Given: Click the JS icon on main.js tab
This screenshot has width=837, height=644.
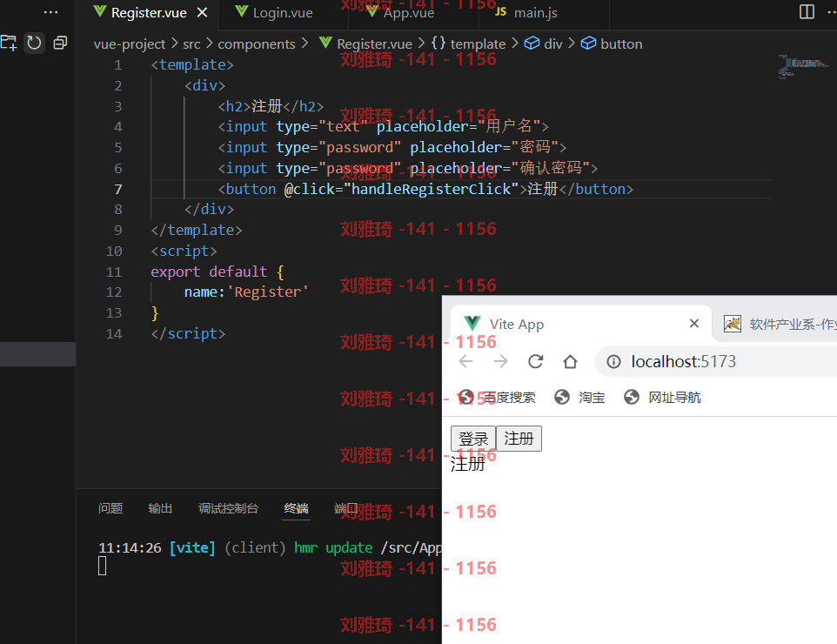Looking at the screenshot, I should 500,11.
